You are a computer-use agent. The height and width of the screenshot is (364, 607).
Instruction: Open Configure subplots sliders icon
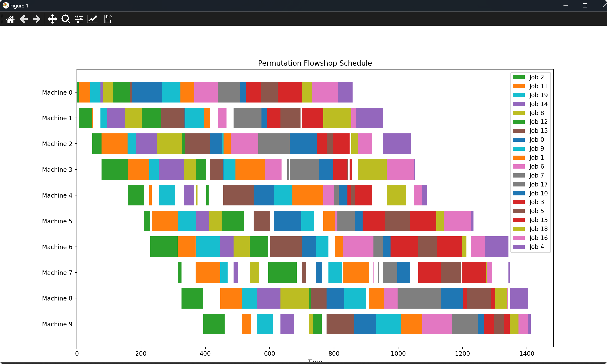pos(79,19)
